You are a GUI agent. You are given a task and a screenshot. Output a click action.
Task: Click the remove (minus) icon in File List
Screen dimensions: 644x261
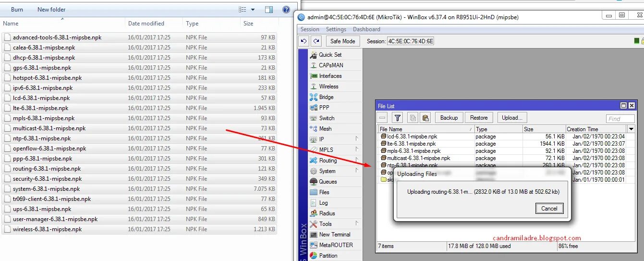383,118
